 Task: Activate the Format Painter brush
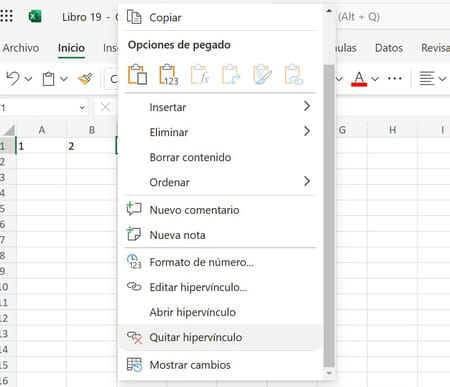coord(85,79)
